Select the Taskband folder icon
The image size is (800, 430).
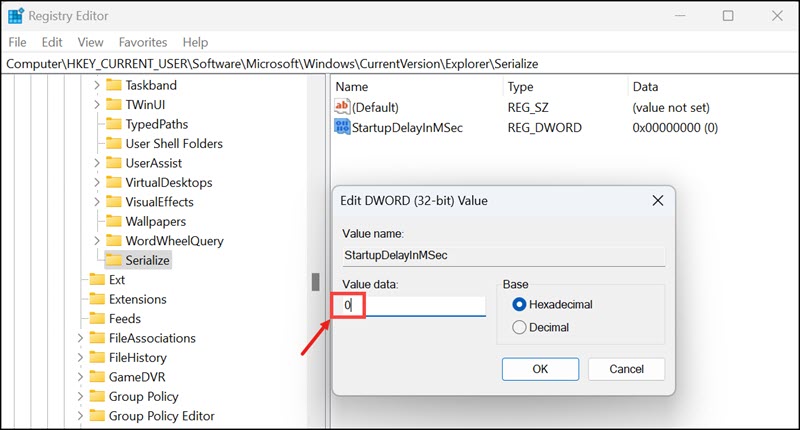coord(114,85)
